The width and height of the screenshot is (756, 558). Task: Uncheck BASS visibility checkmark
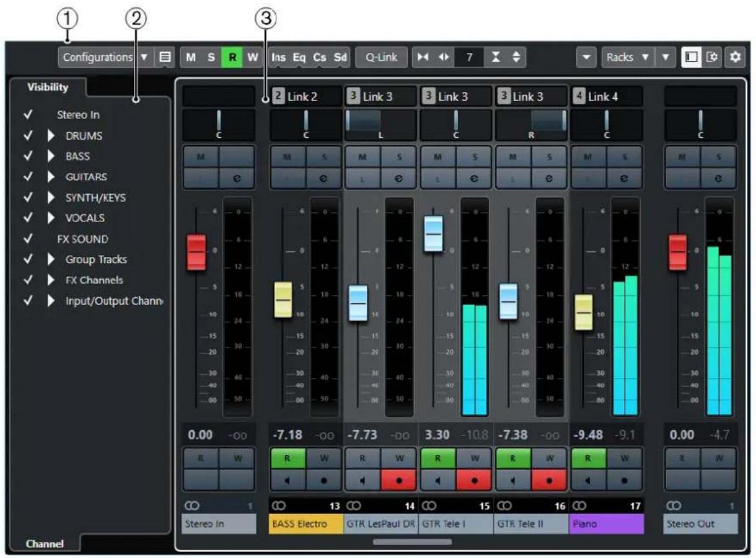(x=28, y=156)
